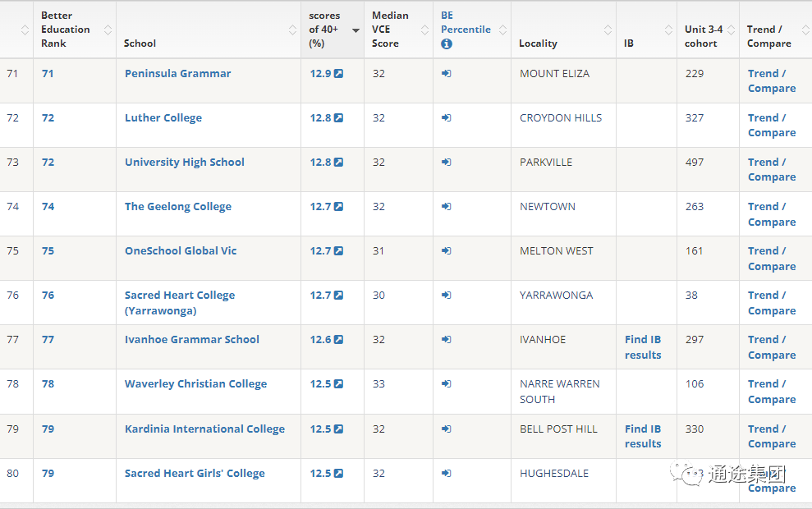Open Trend / Compare for Luther College
The height and width of the screenshot is (509, 812).
[x=772, y=126]
